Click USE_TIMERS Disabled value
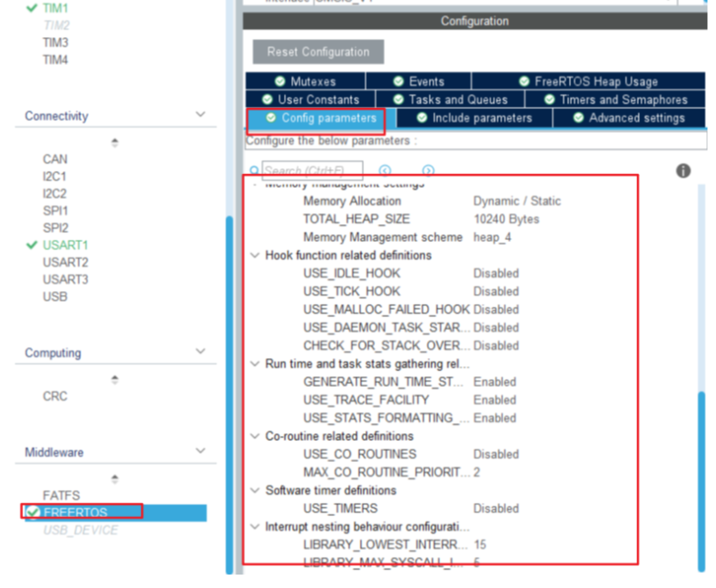The height and width of the screenshot is (588, 716). 496,509
